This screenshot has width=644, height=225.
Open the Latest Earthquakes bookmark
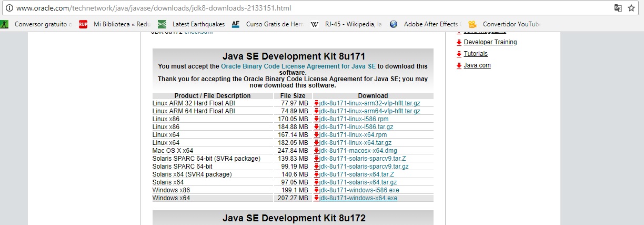192,24
